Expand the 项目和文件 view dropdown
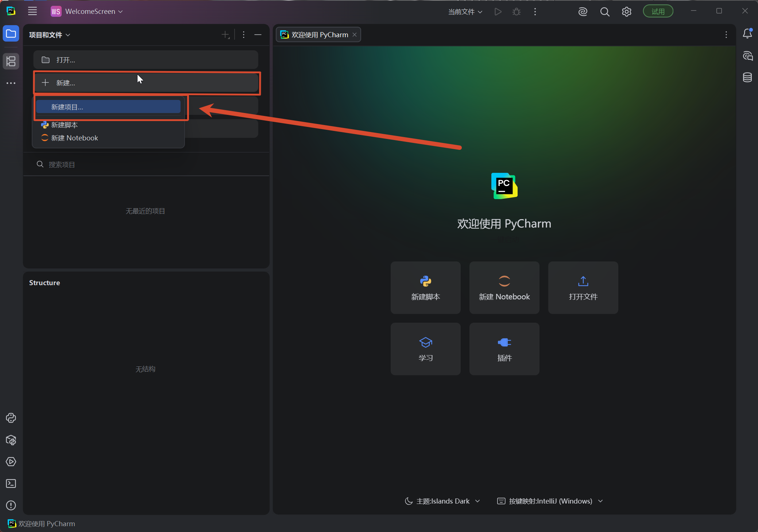Viewport: 758px width, 532px height. (50, 35)
